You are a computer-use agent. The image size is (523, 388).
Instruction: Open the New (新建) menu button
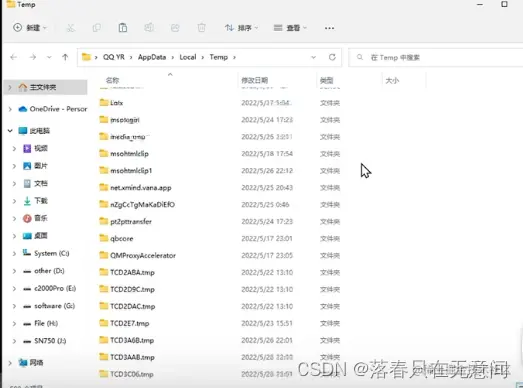pos(30,28)
